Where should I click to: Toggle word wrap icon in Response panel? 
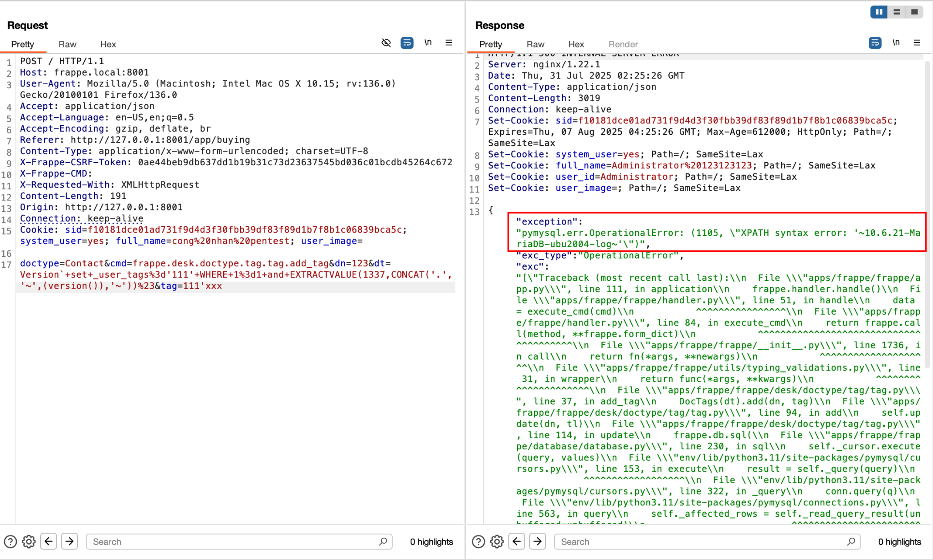tap(875, 43)
